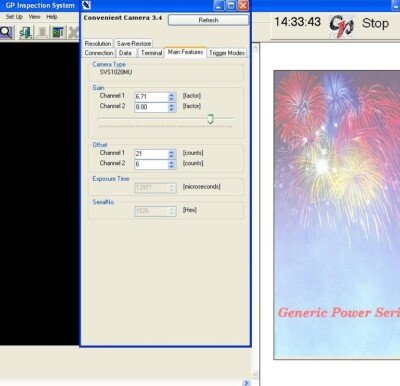Screen dimensions: 400x386
Task: Switch to the Connection tab
Action: pyautogui.click(x=99, y=53)
